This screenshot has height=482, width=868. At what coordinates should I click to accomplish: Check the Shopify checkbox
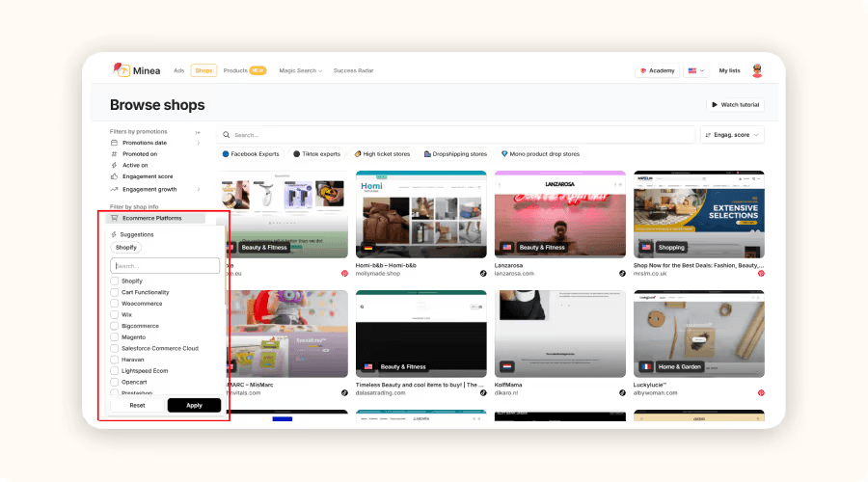(115, 281)
